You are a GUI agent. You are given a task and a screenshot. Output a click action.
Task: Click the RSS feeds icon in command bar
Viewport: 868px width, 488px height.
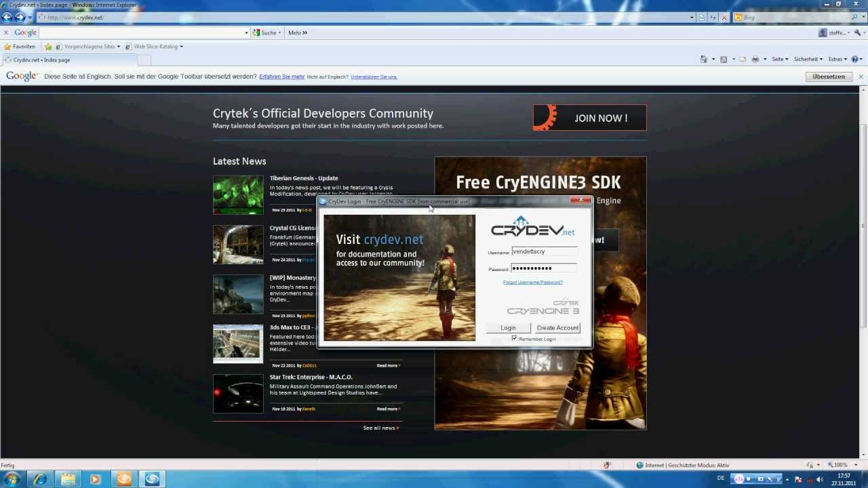click(x=724, y=59)
